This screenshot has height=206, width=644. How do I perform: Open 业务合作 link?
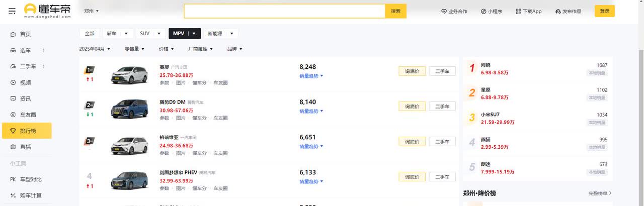click(x=454, y=11)
